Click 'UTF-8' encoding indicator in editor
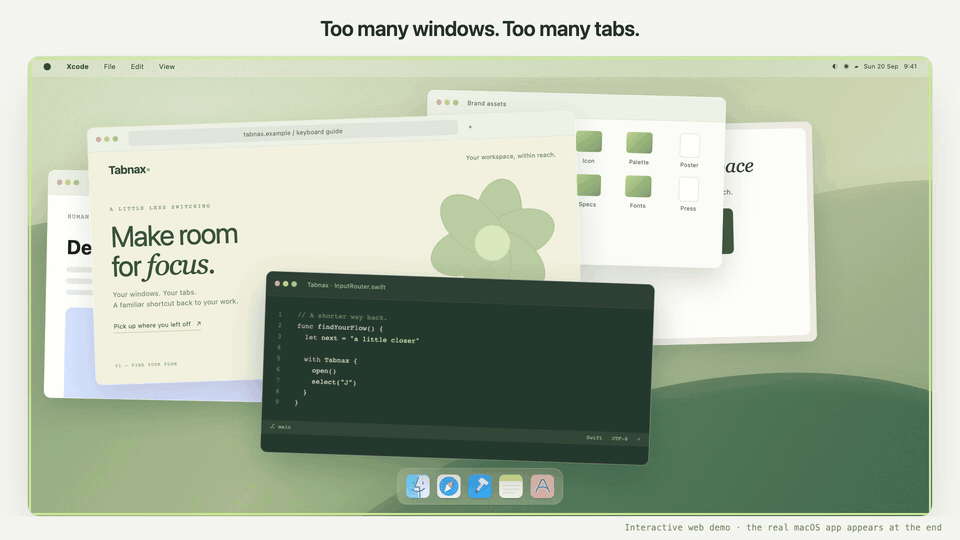 620,438
